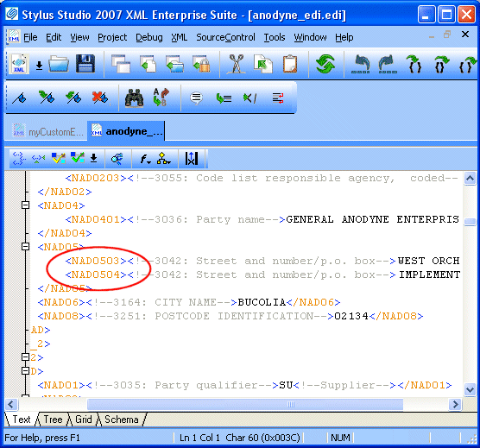Click the Undo arrow icon
Viewport: 480px width, 448px height.
[x=361, y=64]
